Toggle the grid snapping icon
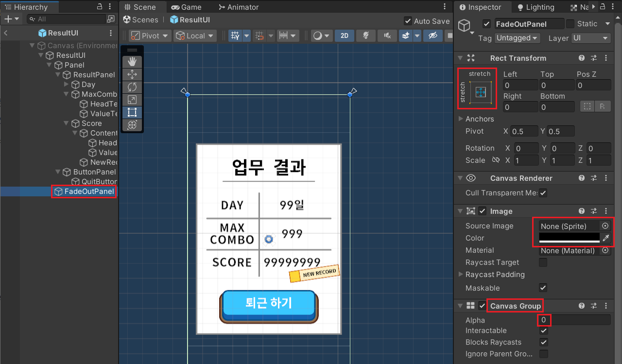 pos(236,35)
